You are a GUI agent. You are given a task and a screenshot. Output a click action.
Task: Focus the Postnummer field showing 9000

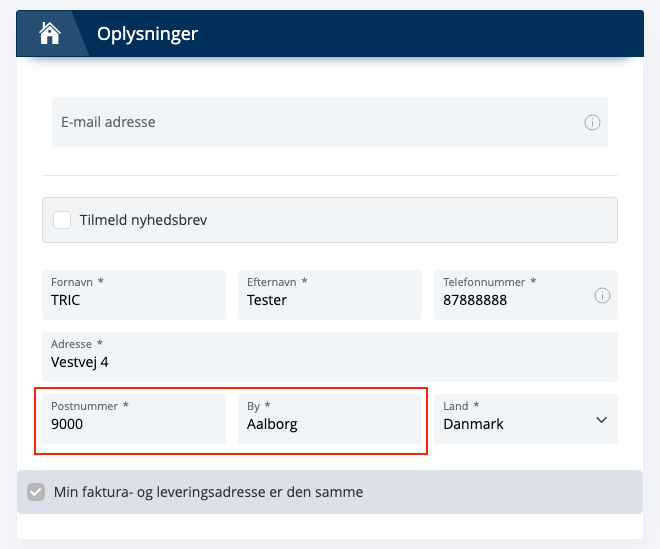[x=133, y=424]
